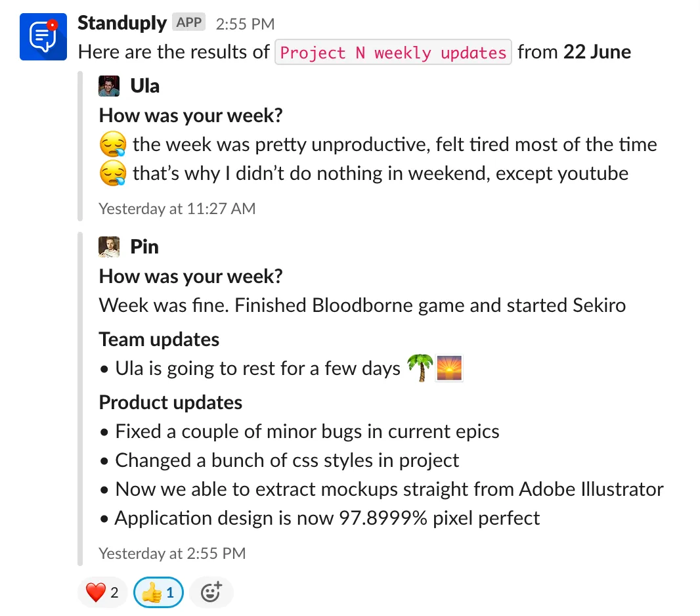Screen dimensions: 700x616
Task: Click the second sleepy emoji in Ula's answer
Action: click(111, 173)
